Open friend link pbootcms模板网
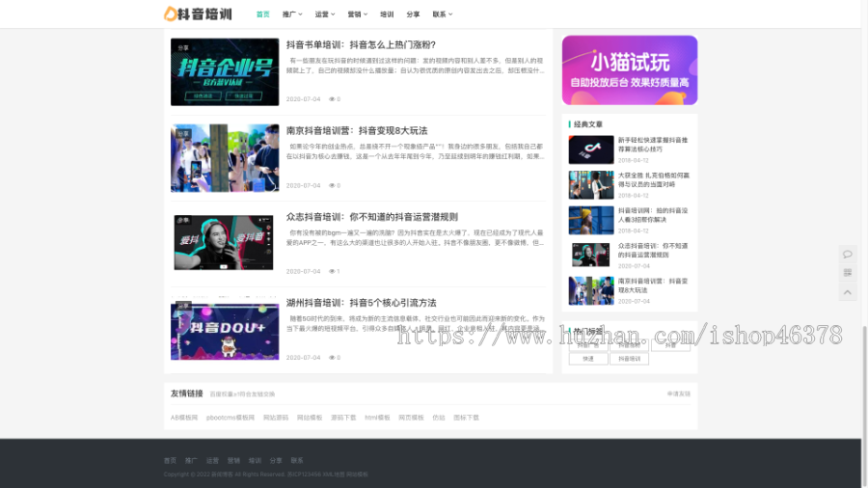 [231, 418]
